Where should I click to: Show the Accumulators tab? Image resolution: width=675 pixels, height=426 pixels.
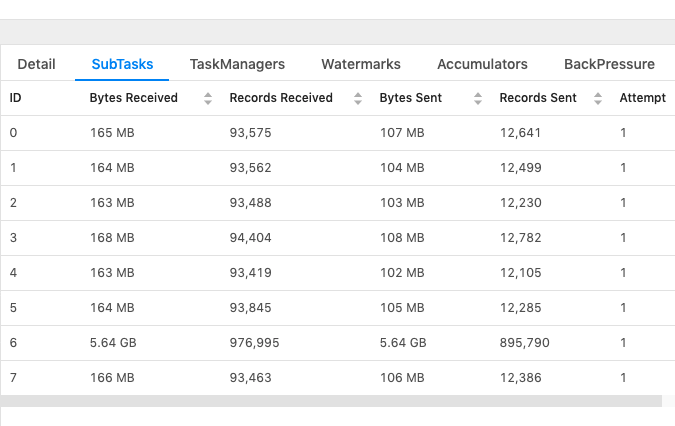[x=482, y=64]
